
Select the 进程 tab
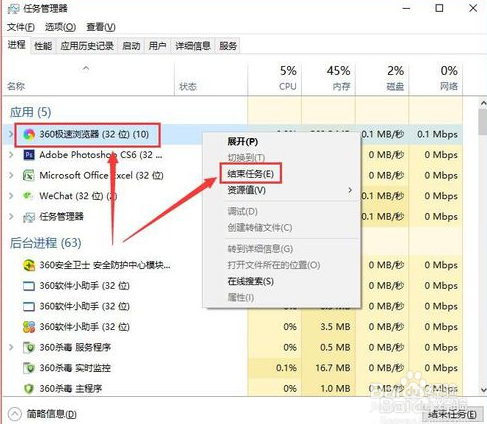point(17,45)
